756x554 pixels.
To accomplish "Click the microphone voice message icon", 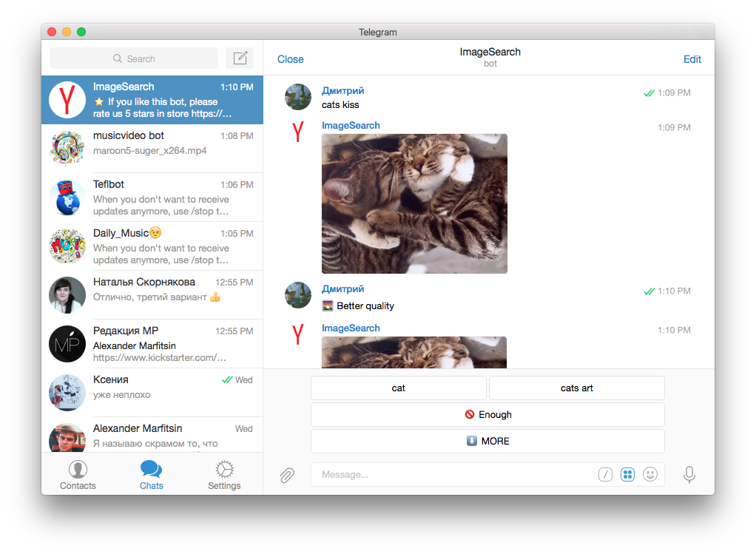I will [689, 474].
